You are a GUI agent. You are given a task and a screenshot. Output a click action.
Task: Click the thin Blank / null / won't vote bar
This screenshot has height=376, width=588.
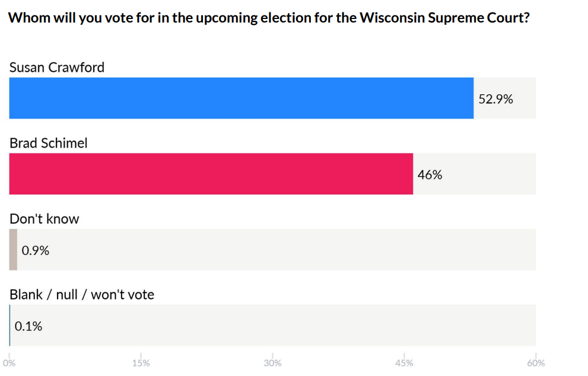[x=9, y=325]
